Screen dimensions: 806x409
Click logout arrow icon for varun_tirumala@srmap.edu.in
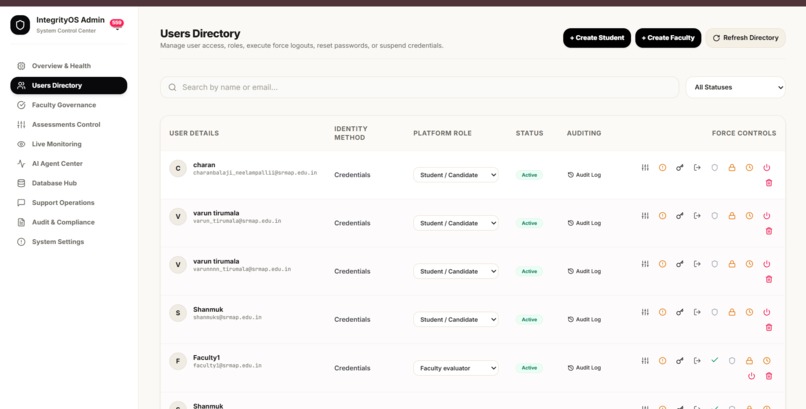click(697, 216)
